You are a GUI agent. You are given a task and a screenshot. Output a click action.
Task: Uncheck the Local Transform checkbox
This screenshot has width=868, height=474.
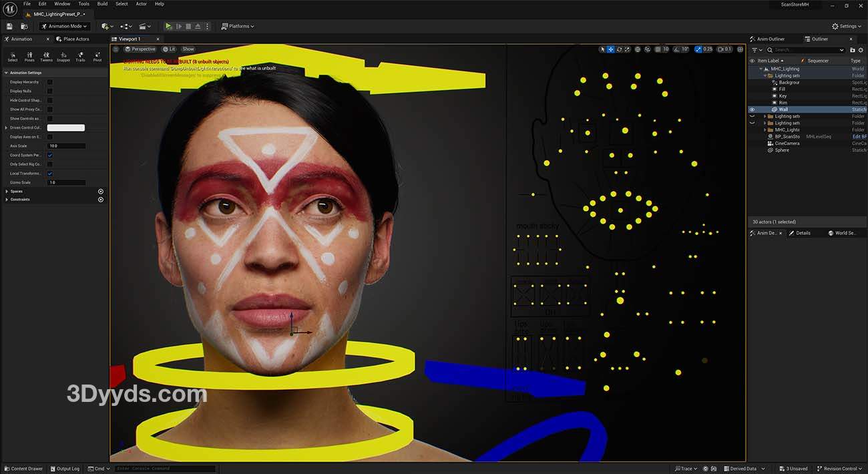[x=49, y=174]
